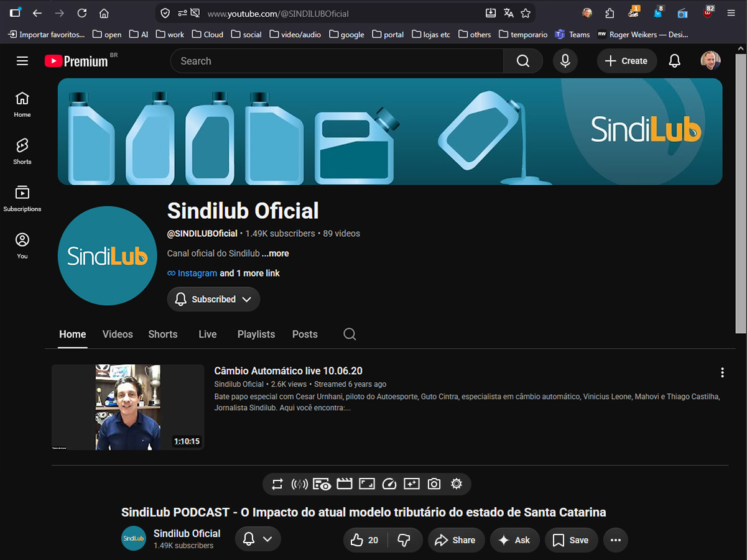The height and width of the screenshot is (560, 747).
Task: Go to browser home page
Action: point(104,13)
